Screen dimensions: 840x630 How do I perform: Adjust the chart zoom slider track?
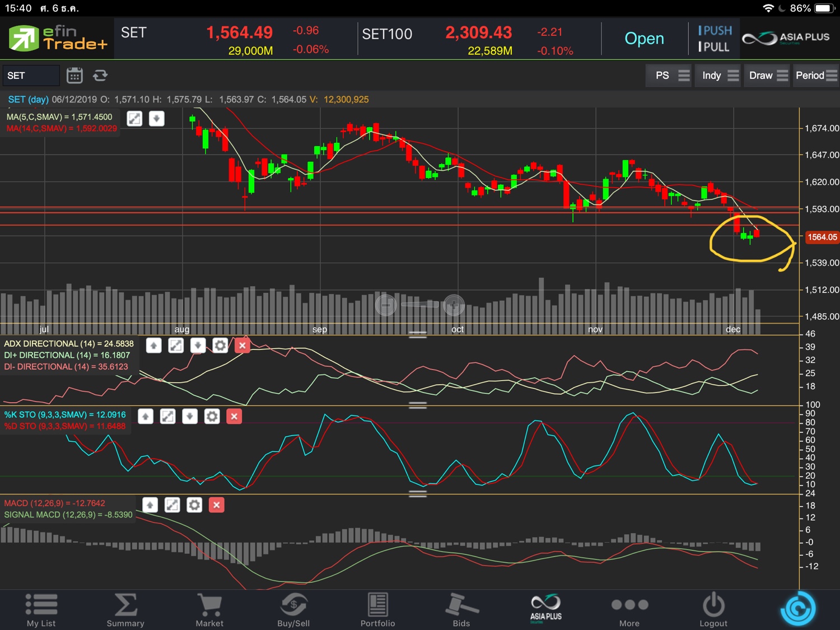(420, 304)
